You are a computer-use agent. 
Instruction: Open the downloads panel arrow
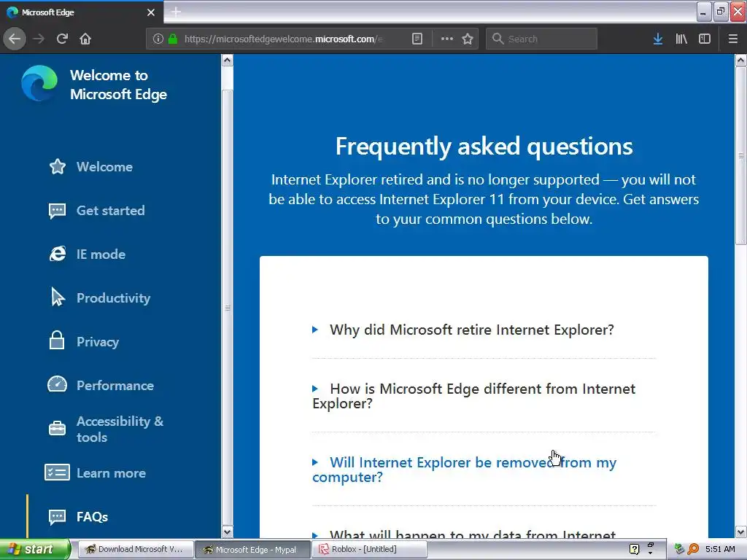pos(658,39)
